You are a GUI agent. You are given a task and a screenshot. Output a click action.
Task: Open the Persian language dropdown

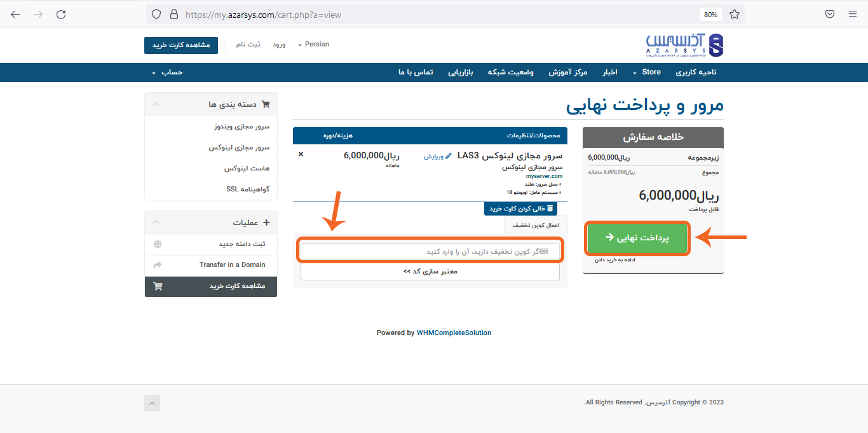pos(314,45)
